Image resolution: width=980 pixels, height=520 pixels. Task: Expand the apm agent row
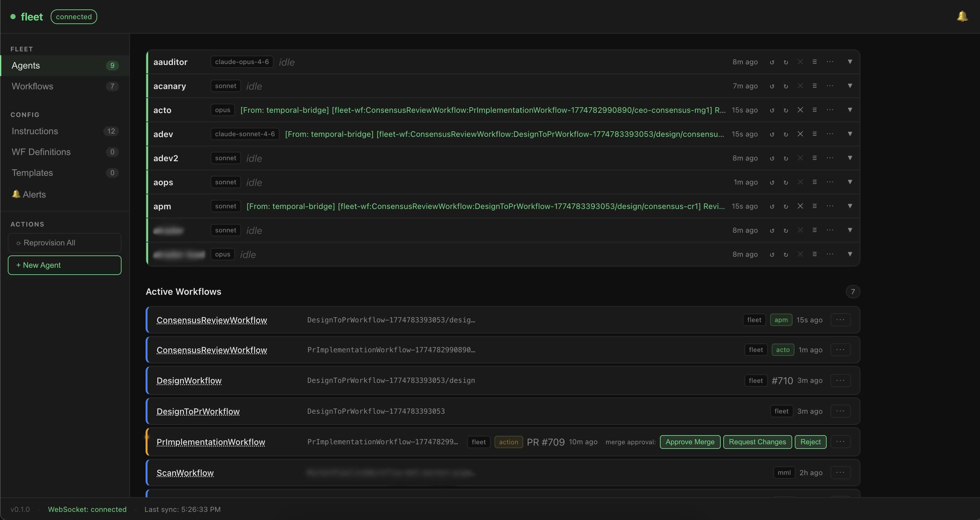pos(851,206)
